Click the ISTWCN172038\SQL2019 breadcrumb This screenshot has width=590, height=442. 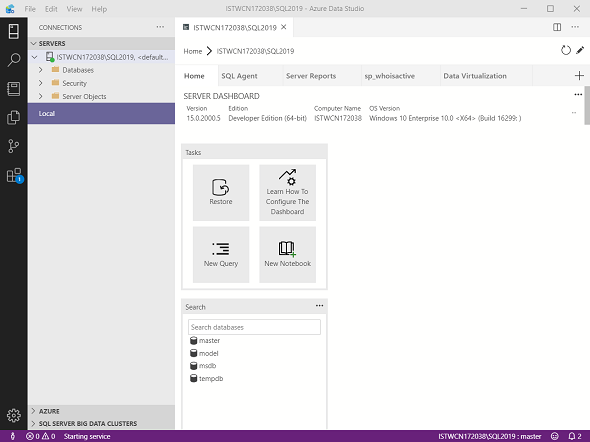coord(255,51)
